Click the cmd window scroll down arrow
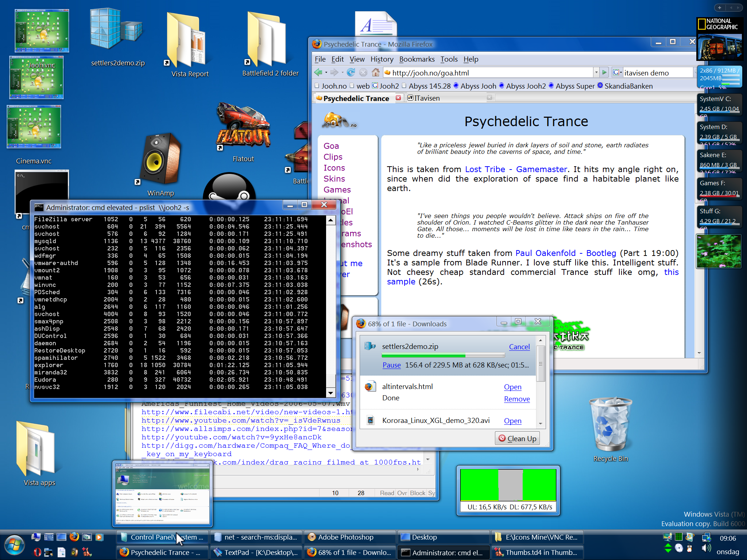The width and height of the screenshot is (747, 560). pos(330,393)
